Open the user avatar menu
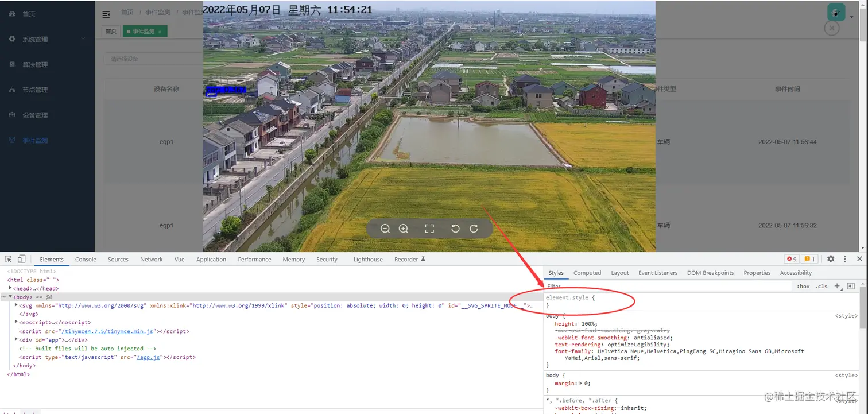868x414 pixels. (836, 12)
